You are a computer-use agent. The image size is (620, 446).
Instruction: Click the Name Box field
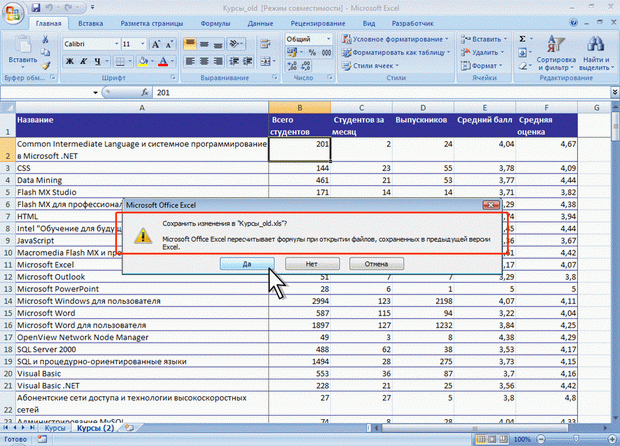(45, 93)
